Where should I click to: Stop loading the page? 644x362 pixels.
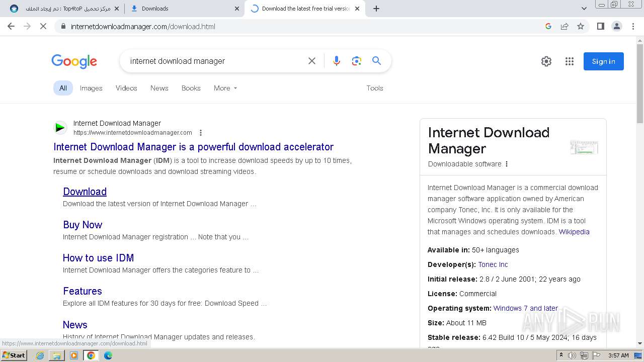(43, 26)
